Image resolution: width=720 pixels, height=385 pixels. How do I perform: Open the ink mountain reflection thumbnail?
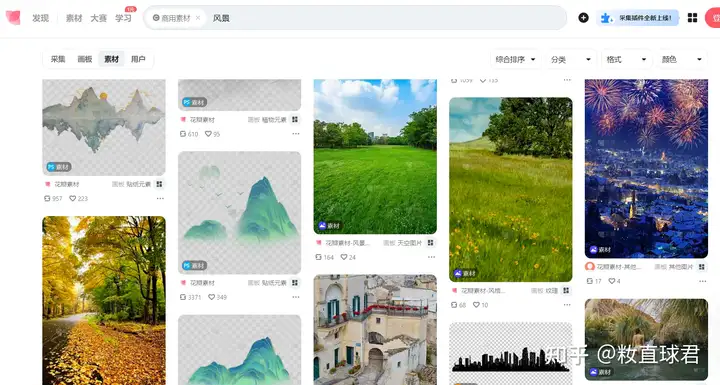104,127
